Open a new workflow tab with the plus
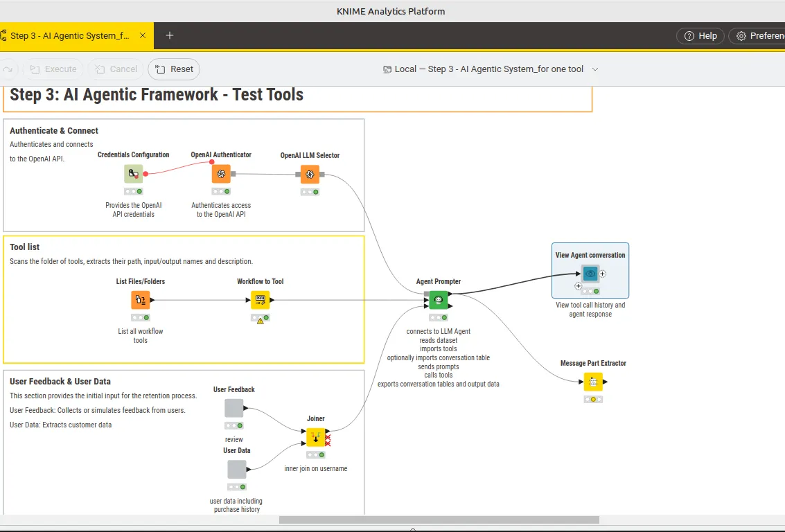This screenshot has width=785, height=532. (x=170, y=35)
